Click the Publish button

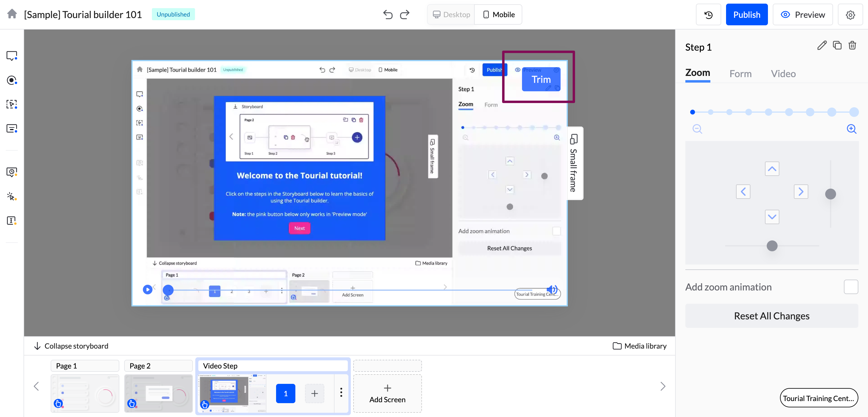[746, 15]
